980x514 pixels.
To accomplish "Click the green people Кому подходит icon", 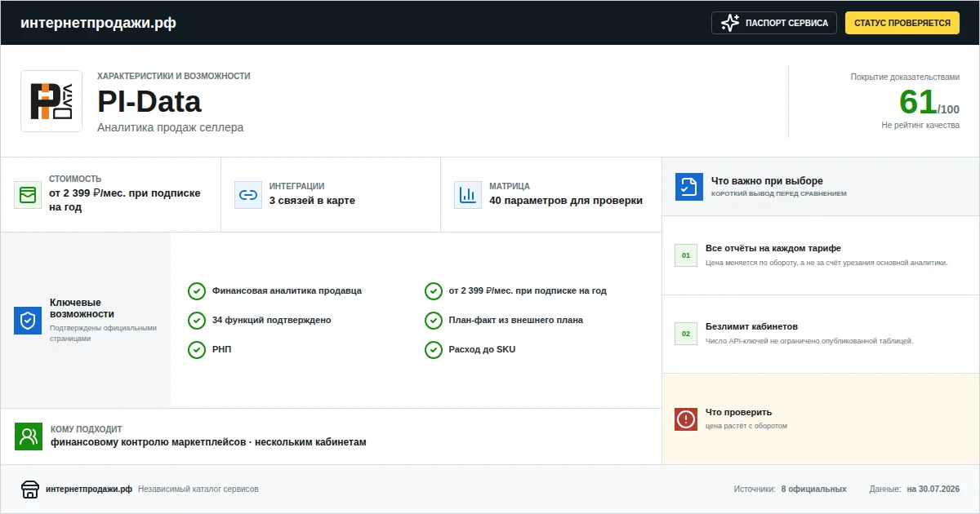I will pos(28,436).
